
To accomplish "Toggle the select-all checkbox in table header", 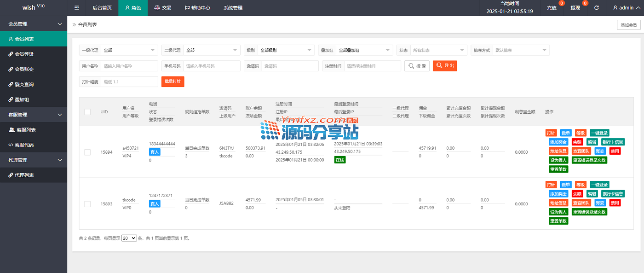I will tap(87, 111).
